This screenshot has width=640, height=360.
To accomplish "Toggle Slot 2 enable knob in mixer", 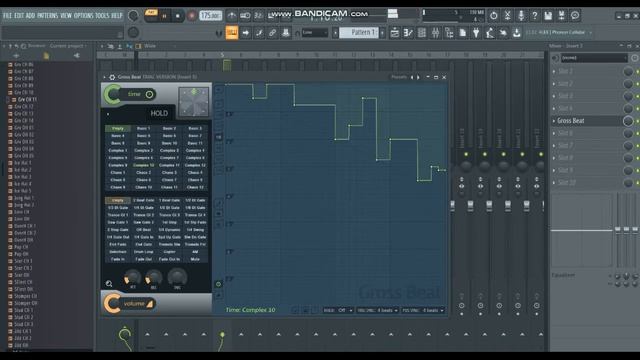I will (628, 84).
